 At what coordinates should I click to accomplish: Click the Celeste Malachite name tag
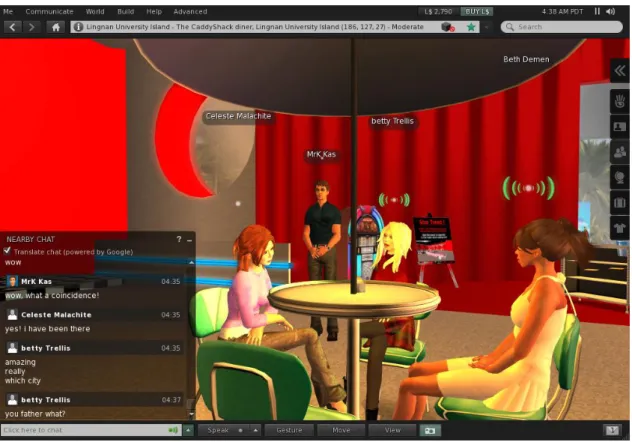pyautogui.click(x=238, y=116)
